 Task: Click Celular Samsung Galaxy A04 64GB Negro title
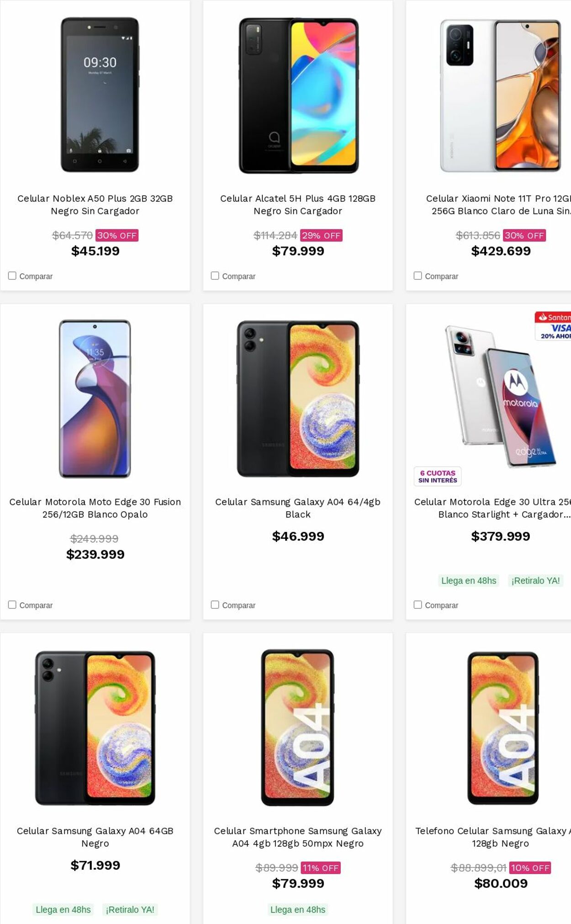(95, 837)
